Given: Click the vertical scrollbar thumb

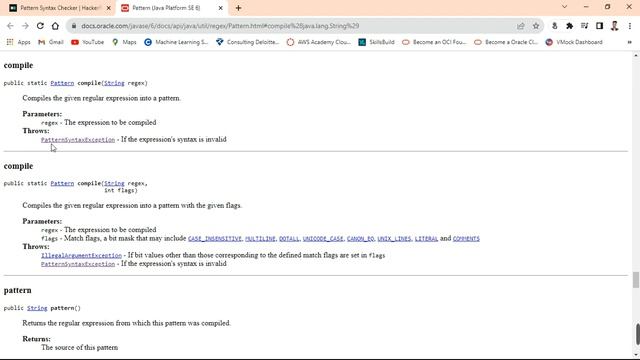Looking at the screenshot, I should [636, 280].
